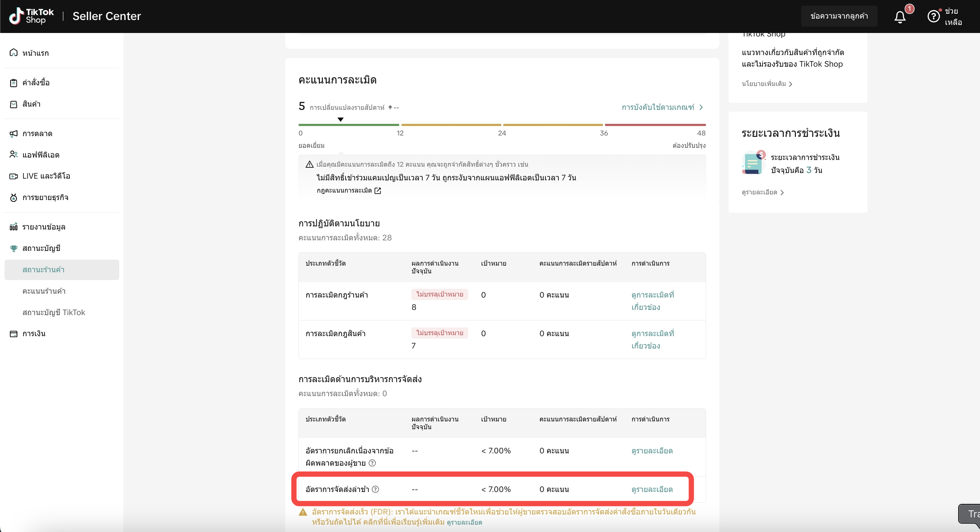The width and height of the screenshot is (980, 532).
Task: Click ข้อความจากลูกค้า button
Action: tap(839, 16)
